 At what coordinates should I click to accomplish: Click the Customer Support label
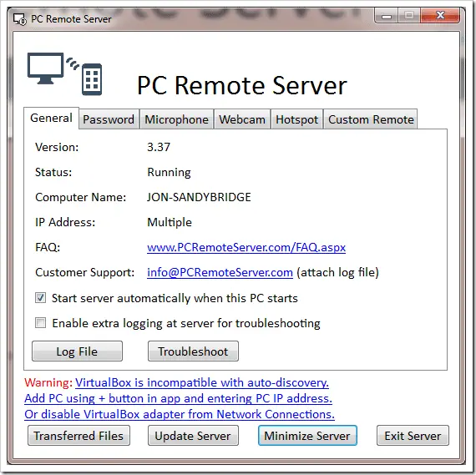coord(84,272)
